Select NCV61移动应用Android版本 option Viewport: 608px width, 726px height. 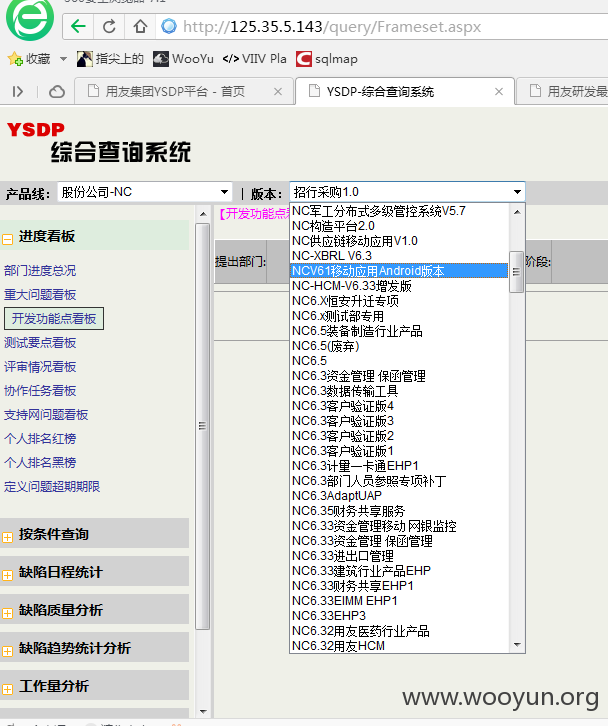pyautogui.click(x=399, y=271)
